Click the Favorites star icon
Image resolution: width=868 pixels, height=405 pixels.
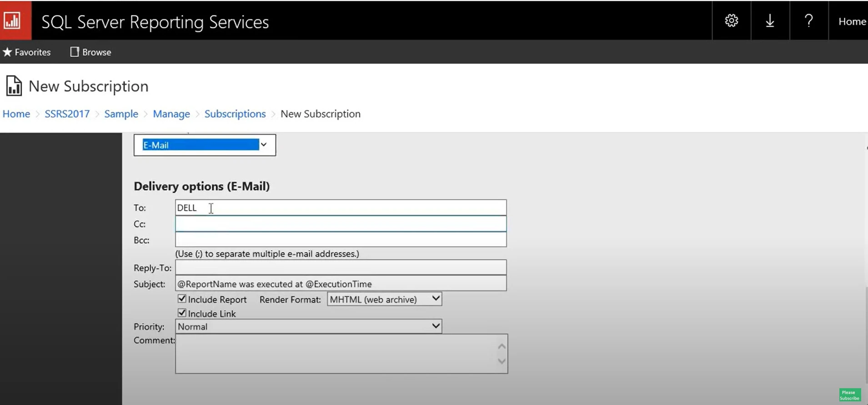coord(7,52)
